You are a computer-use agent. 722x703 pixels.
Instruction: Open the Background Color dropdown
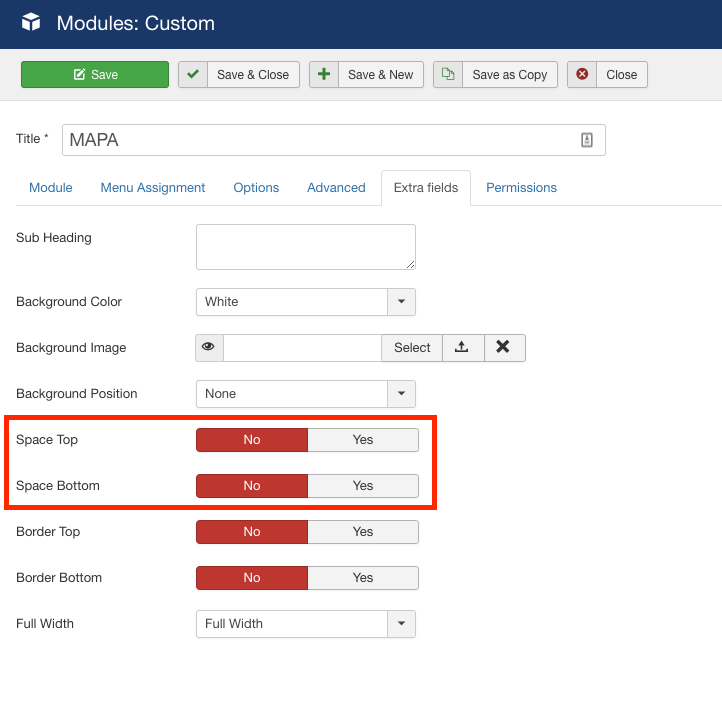401,302
